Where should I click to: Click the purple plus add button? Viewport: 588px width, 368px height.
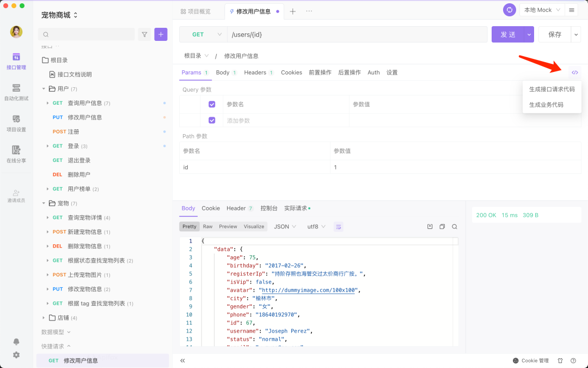[161, 34]
